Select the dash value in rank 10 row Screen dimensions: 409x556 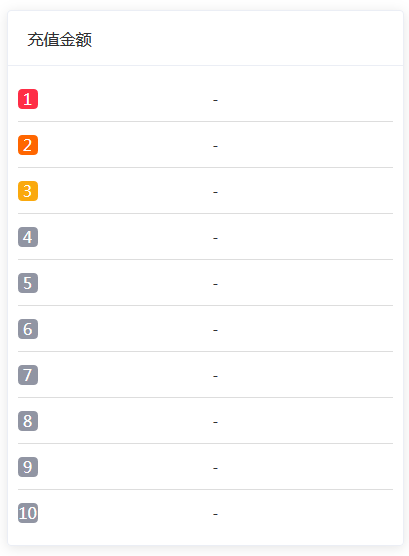point(215,515)
